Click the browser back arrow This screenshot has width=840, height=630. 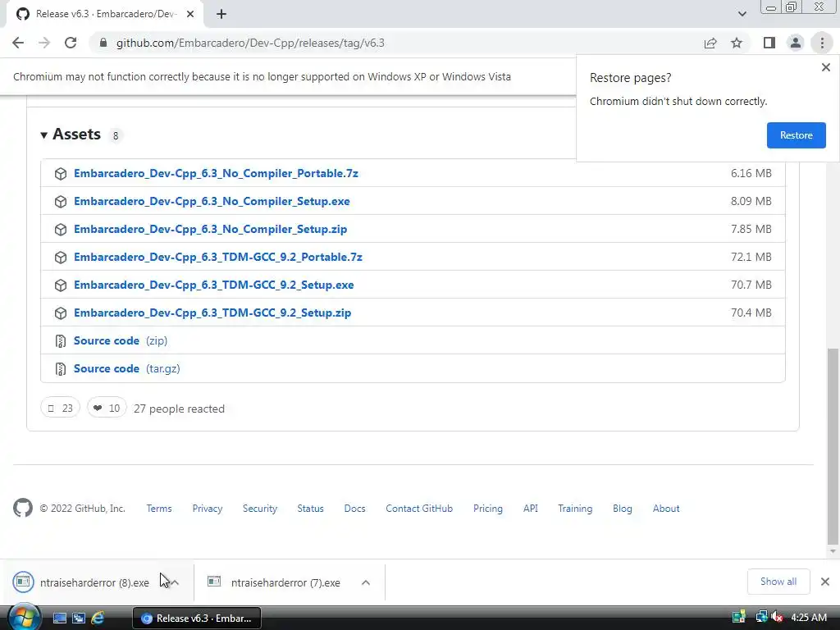tap(18, 43)
